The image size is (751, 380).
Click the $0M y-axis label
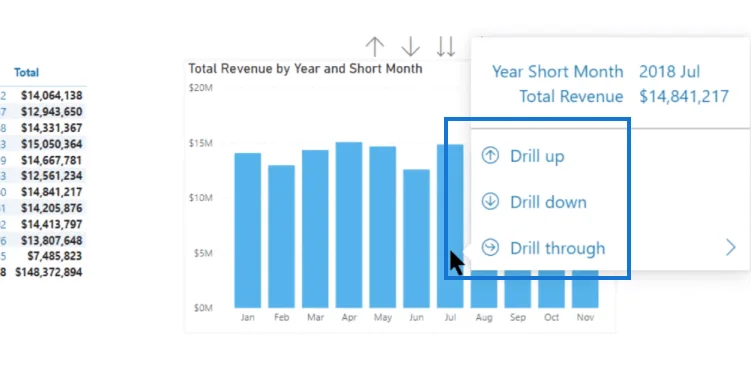203,308
